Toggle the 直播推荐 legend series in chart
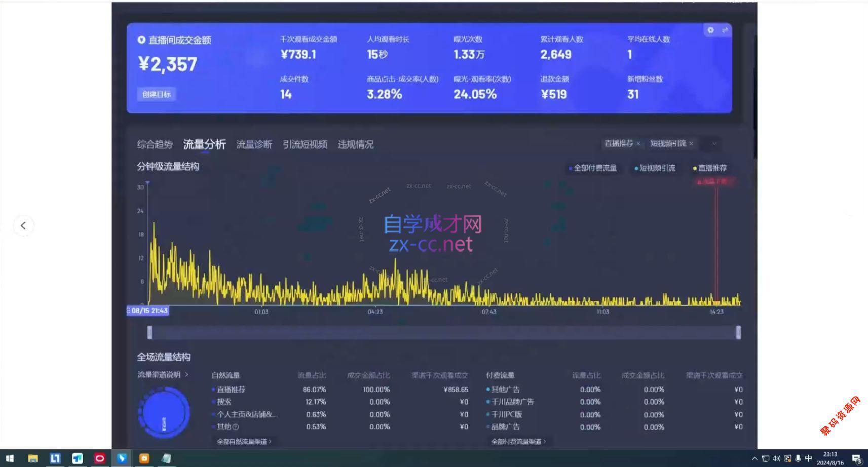The width and height of the screenshot is (868, 467). pyautogui.click(x=709, y=168)
